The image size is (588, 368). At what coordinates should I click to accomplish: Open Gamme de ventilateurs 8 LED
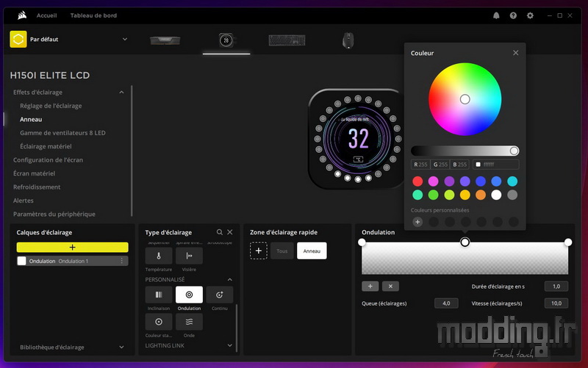(x=62, y=133)
